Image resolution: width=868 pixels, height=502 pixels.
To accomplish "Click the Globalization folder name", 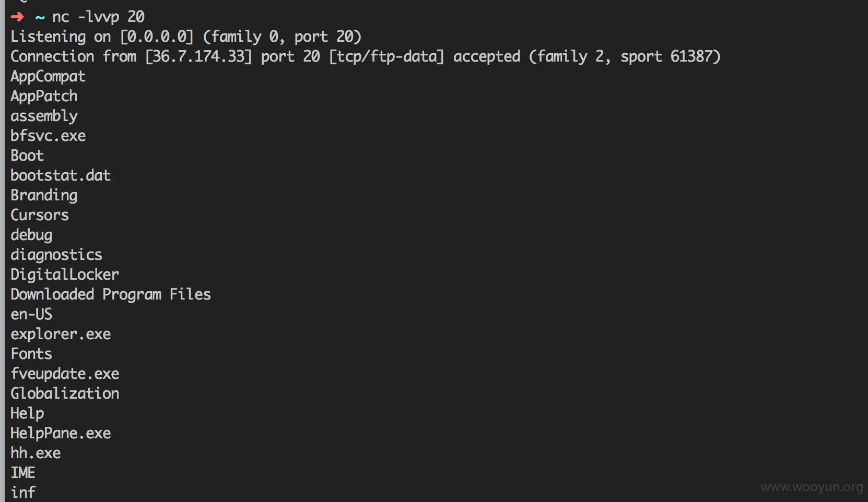I will pos(65,393).
